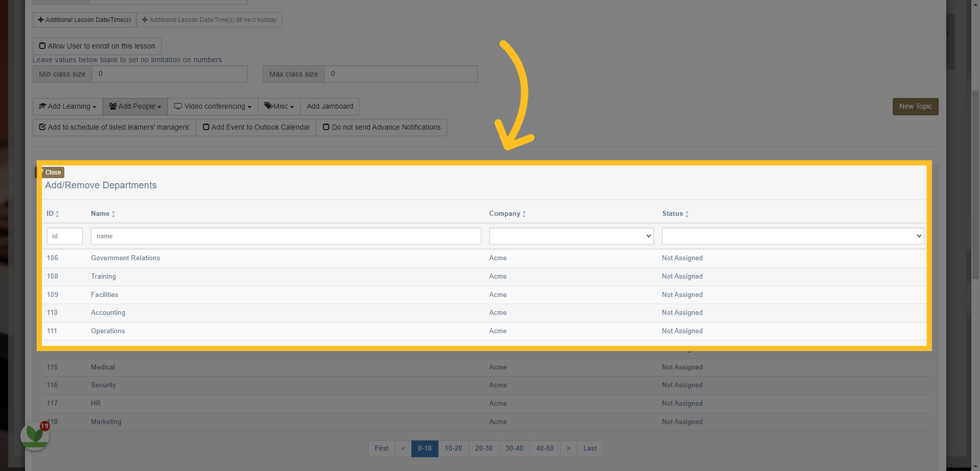980x471 pixels.
Task: Select the Security department row
Action: 484,385
